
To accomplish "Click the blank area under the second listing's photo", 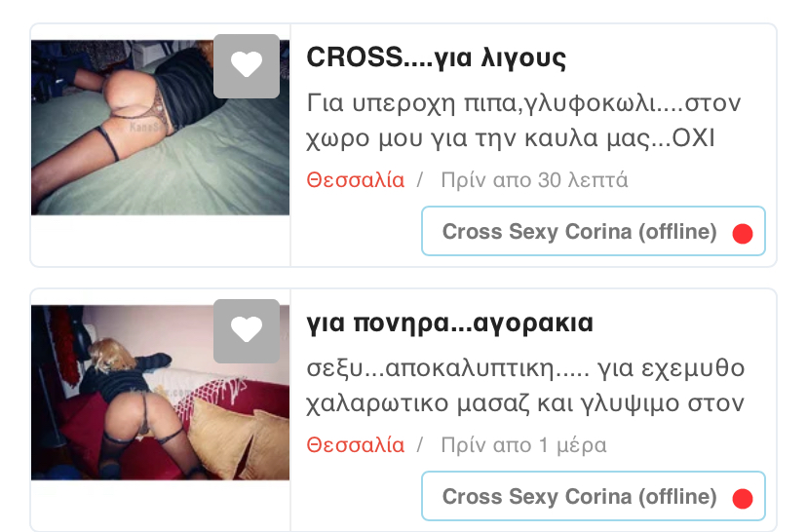I will pyautogui.click(x=160, y=506).
